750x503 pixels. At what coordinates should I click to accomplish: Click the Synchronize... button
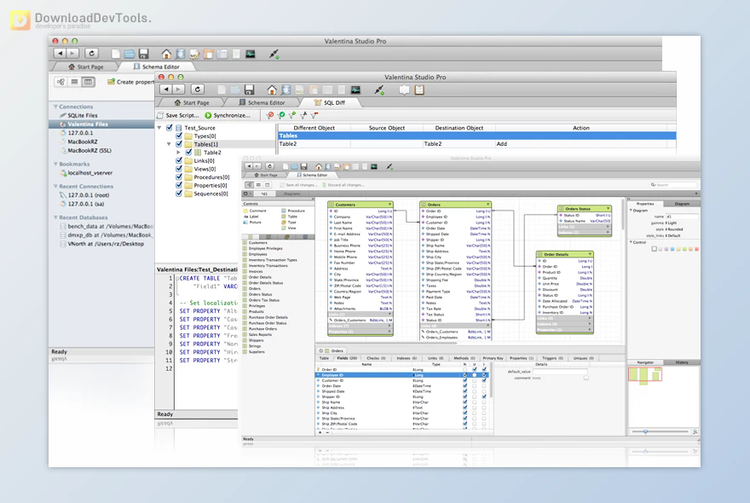(x=227, y=115)
